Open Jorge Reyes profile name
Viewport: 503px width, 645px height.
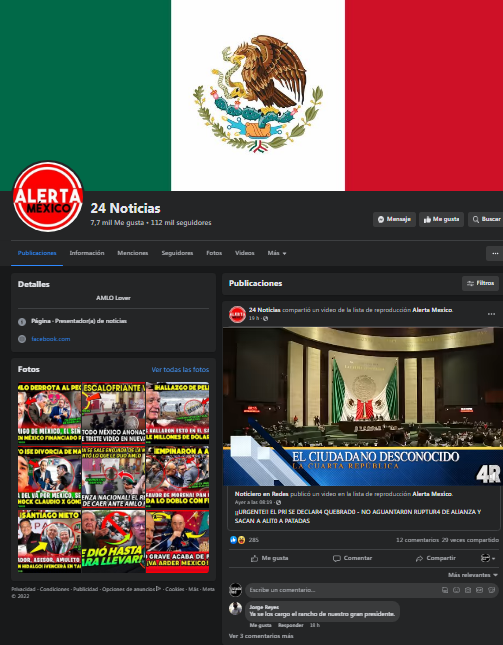click(x=264, y=607)
